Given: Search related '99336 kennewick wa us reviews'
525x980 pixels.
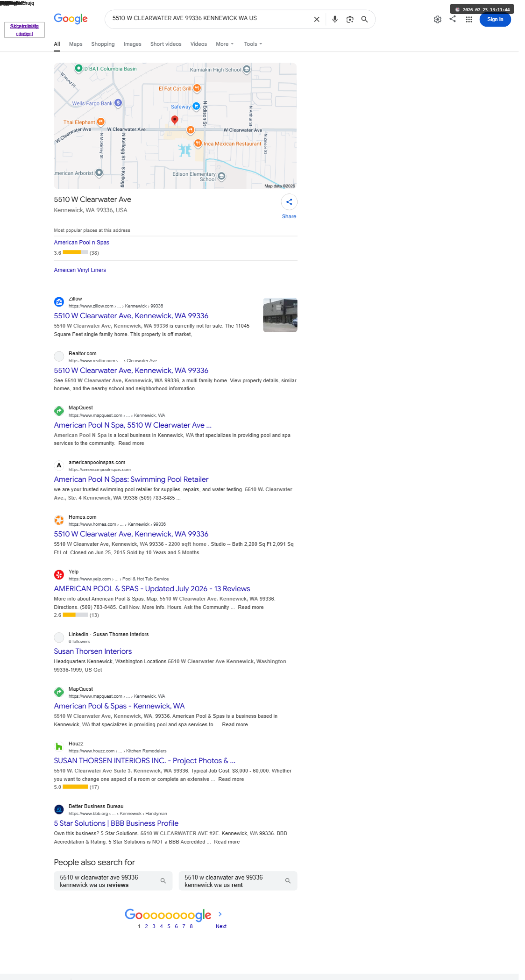Looking at the screenshot, I should point(113,881).
